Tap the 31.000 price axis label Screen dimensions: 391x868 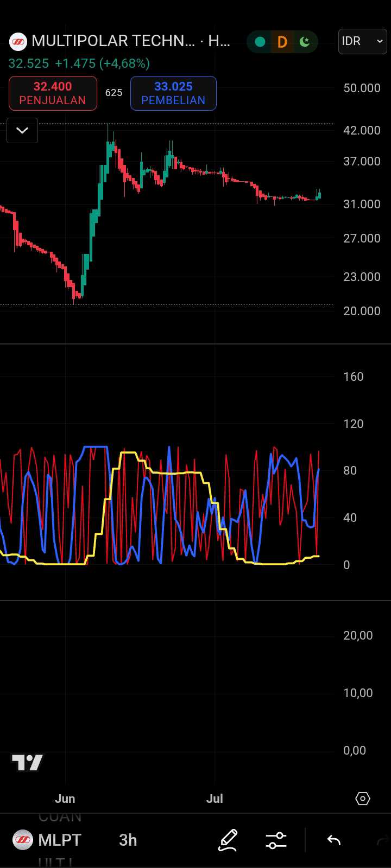click(362, 204)
